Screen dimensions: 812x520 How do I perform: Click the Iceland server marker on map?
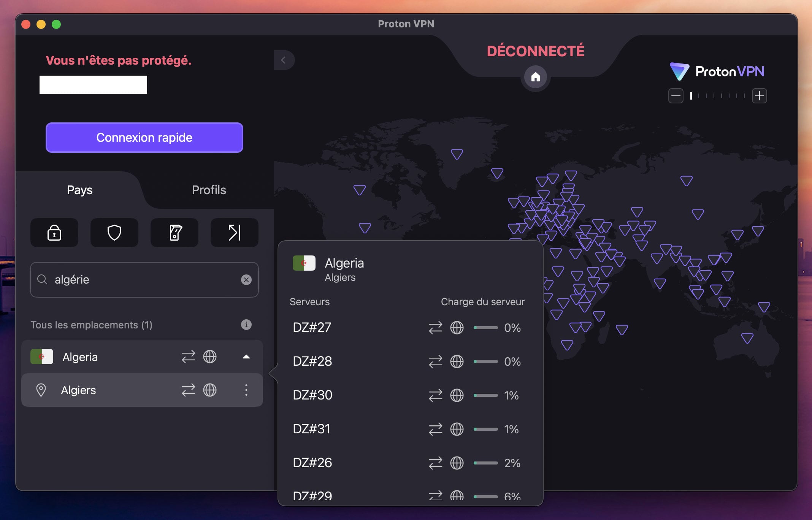[x=497, y=173]
